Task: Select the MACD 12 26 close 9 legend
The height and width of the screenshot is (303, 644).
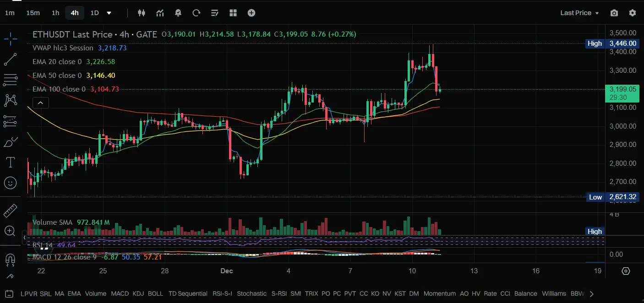Action: [x=65, y=257]
